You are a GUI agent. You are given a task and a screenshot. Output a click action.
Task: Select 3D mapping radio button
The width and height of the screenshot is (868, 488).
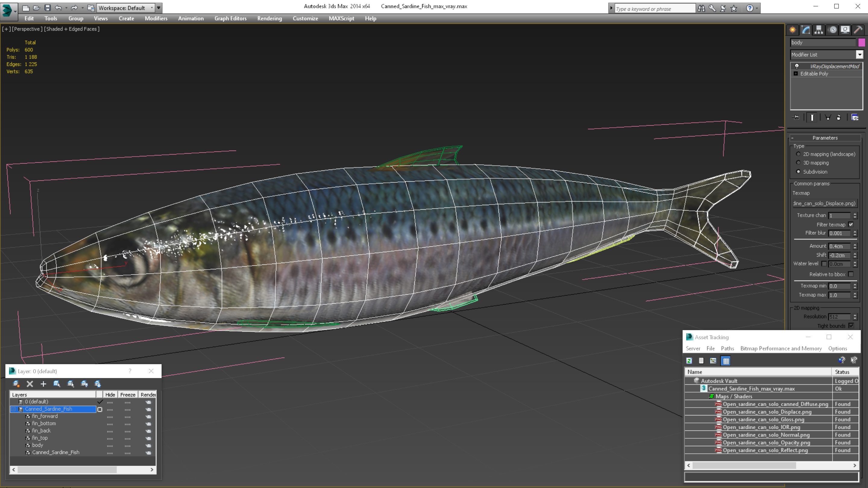pos(798,163)
